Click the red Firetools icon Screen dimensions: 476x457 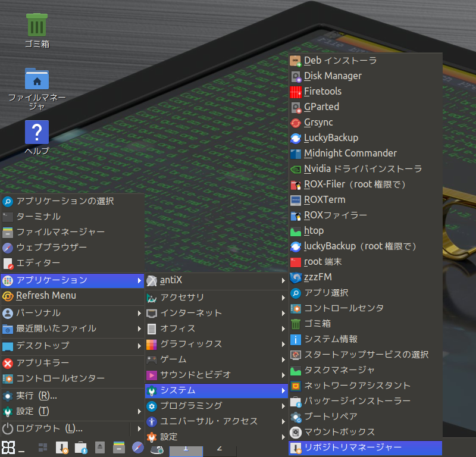tap(295, 92)
